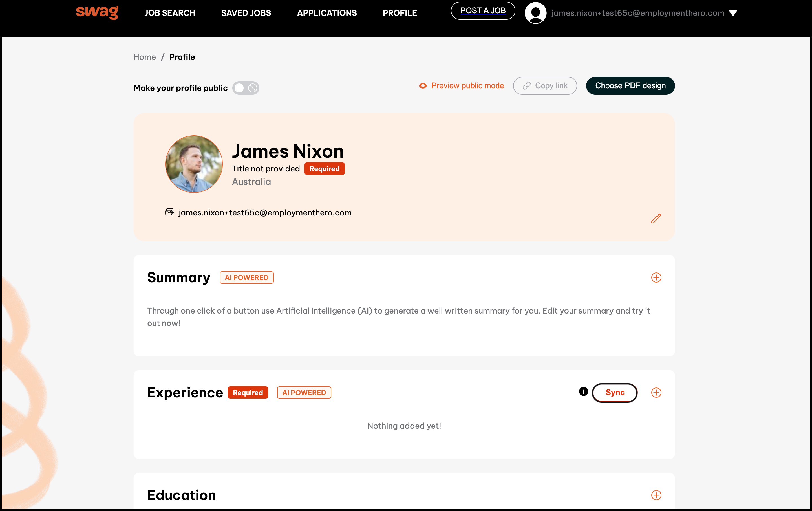Viewport: 812px width, 511px height.
Task: Click the user avatar icon in header
Action: click(x=535, y=13)
